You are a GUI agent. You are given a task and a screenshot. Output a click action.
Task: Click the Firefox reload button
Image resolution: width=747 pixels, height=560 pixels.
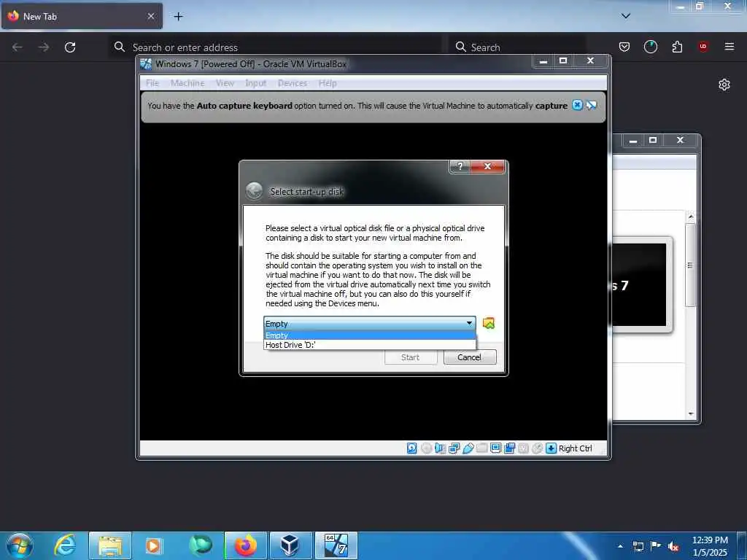pyautogui.click(x=70, y=47)
